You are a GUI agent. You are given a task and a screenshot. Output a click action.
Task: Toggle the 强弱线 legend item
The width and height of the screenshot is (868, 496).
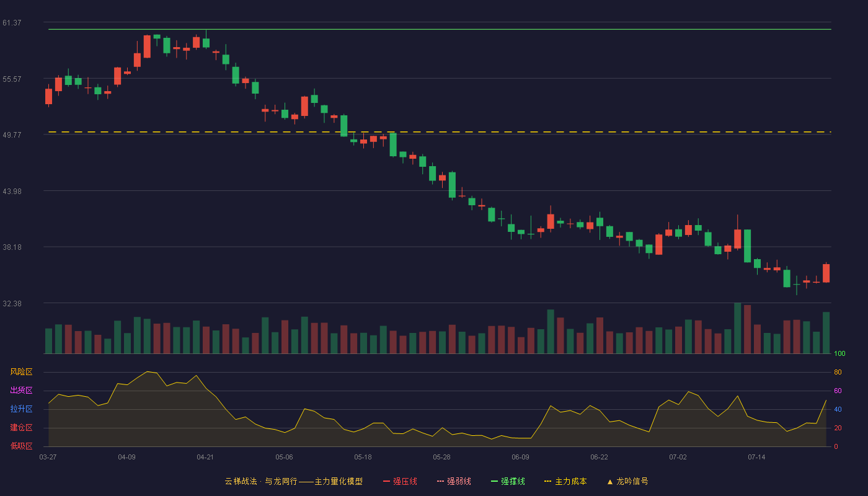(x=454, y=481)
